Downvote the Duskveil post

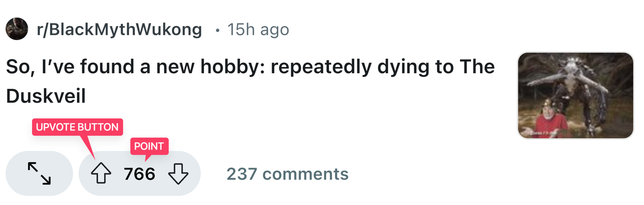pyautogui.click(x=178, y=174)
